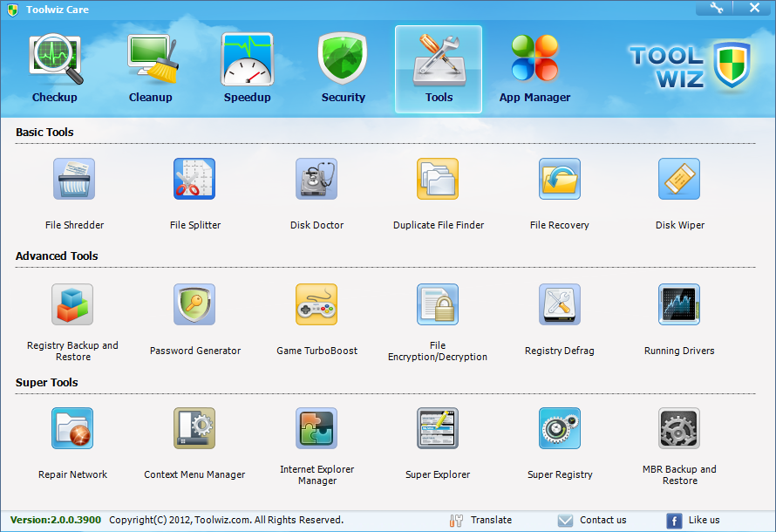Switch to the Checkup tab
776x532 pixels.
click(x=55, y=69)
